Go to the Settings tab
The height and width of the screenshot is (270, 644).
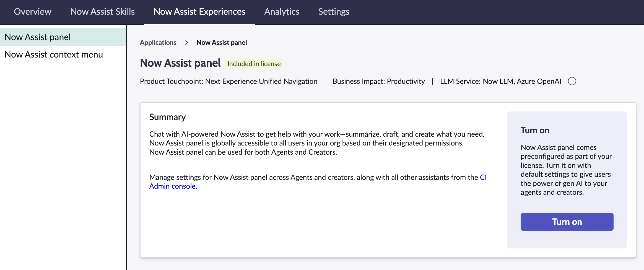334,12
